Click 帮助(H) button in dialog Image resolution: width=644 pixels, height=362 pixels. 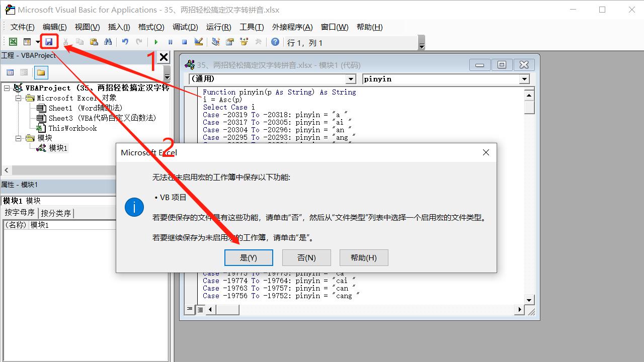click(x=364, y=257)
